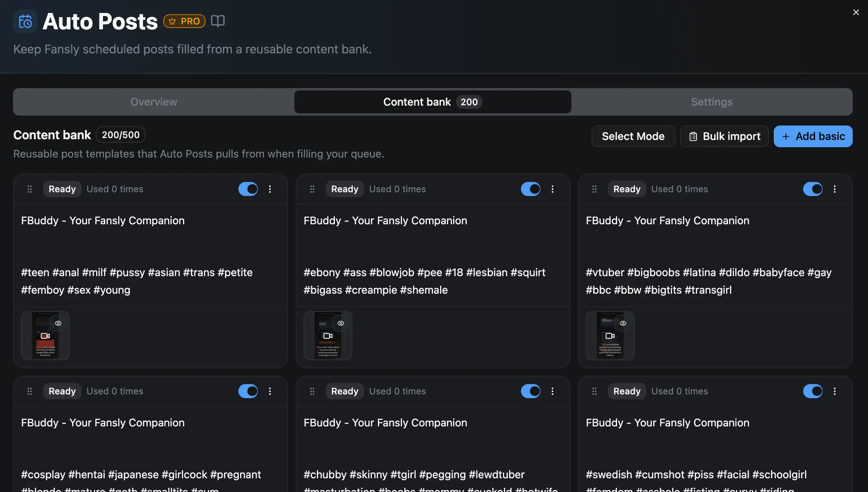Preview media via eye icon on #ebony card
The height and width of the screenshot is (492, 868).
341,323
